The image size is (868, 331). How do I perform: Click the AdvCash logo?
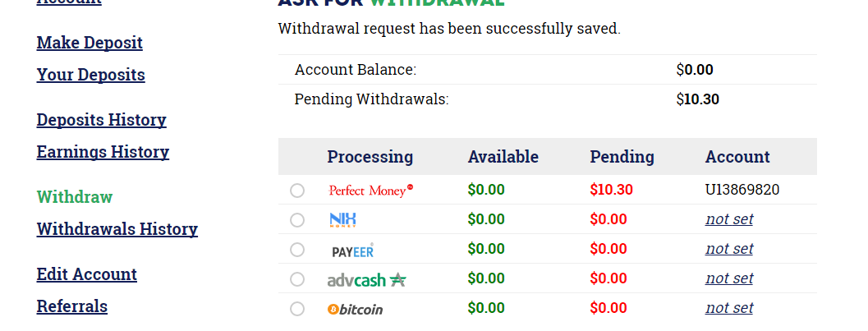click(x=366, y=280)
